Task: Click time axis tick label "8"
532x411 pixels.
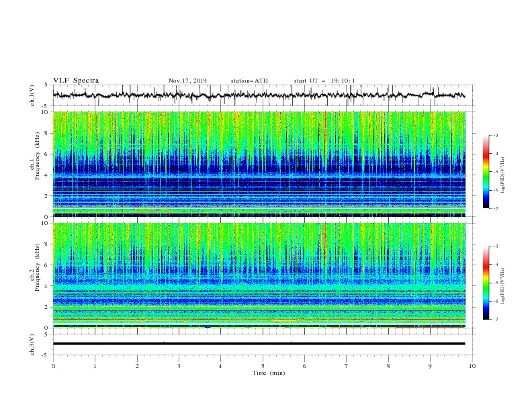Action: coord(388,366)
